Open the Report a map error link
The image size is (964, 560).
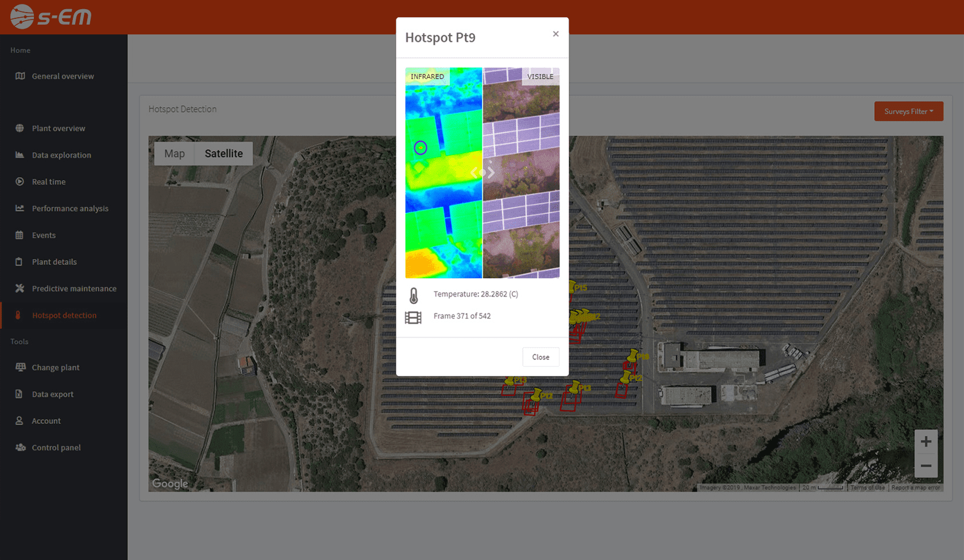(916, 488)
